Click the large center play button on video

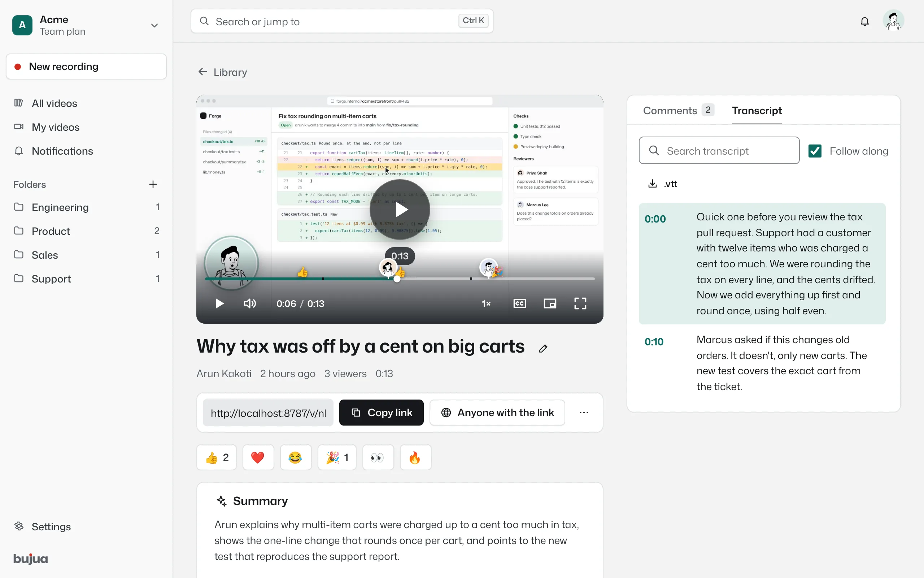point(400,210)
